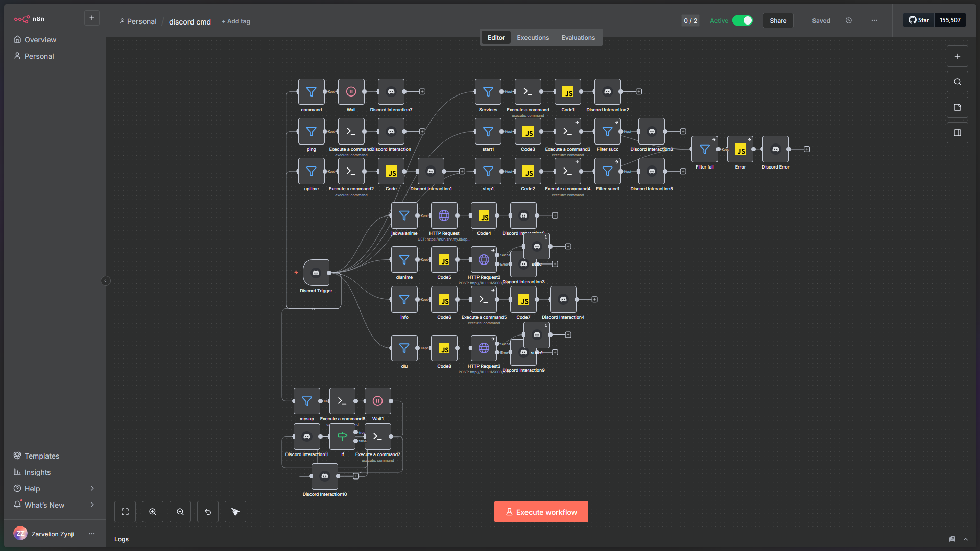980x551 pixels.
Task: Expand the Logs panel chevron
Action: point(966,539)
